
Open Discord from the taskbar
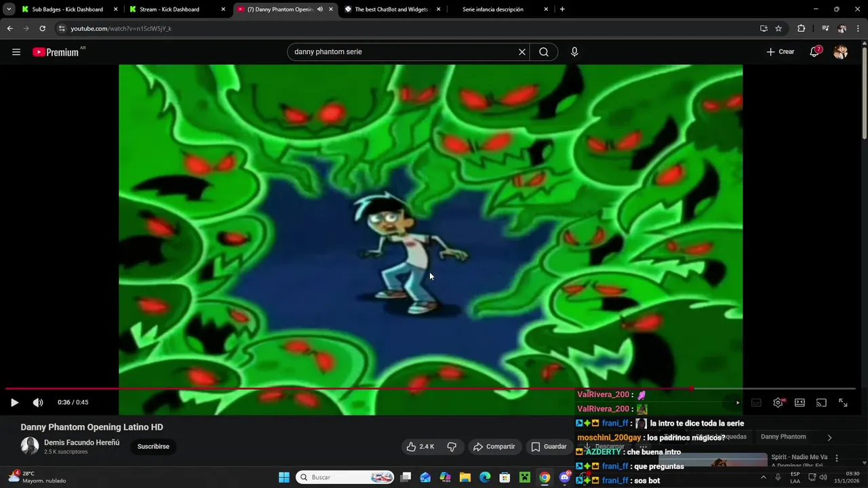tap(565, 477)
